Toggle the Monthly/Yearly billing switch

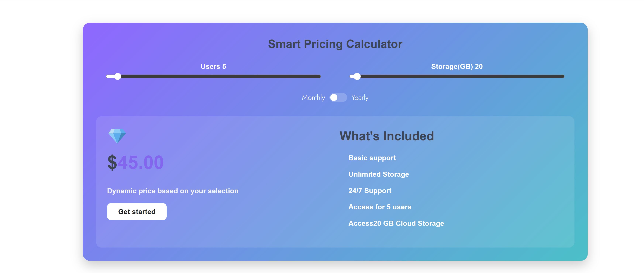click(338, 97)
